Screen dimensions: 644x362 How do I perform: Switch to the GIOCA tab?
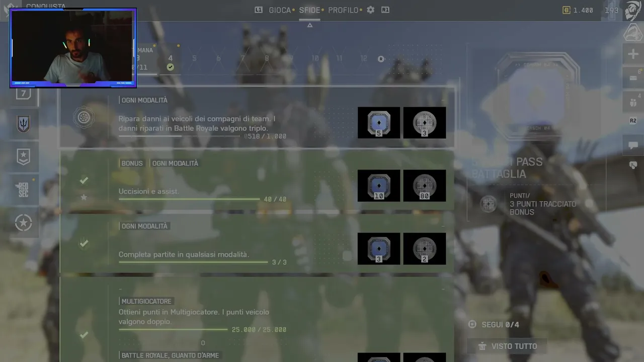280,10
